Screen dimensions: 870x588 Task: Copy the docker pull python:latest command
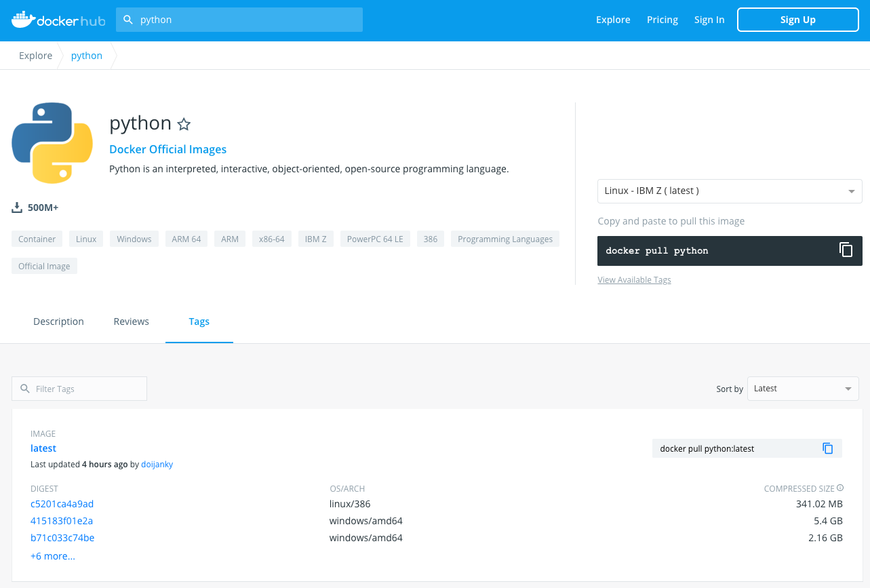tap(827, 448)
